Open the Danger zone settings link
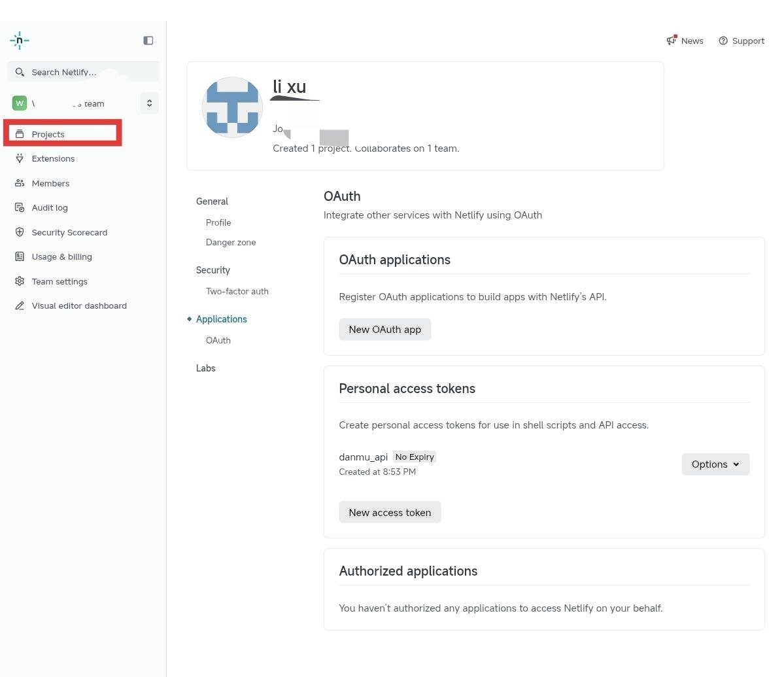The width and height of the screenshot is (784, 677). (x=231, y=242)
